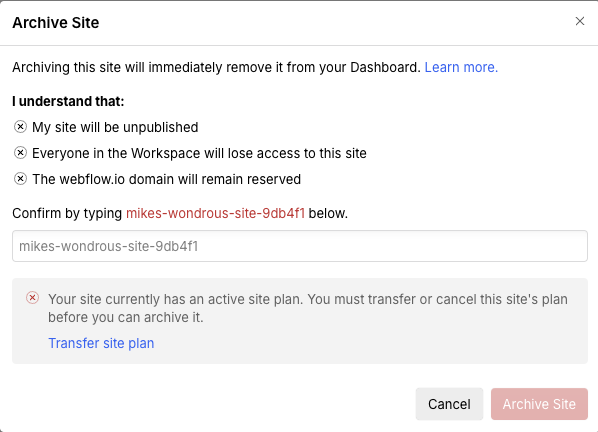This screenshot has height=432, width=598.
Task: Open the Learn more link
Action: coord(461,67)
